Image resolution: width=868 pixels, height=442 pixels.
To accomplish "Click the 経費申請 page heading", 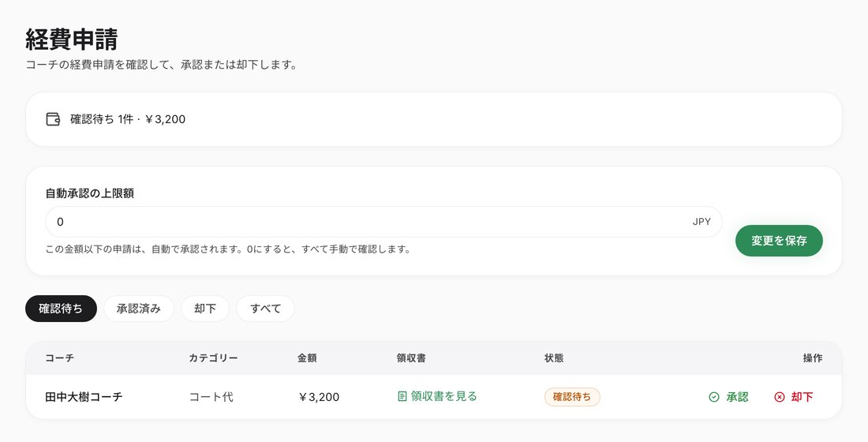I will (71, 39).
